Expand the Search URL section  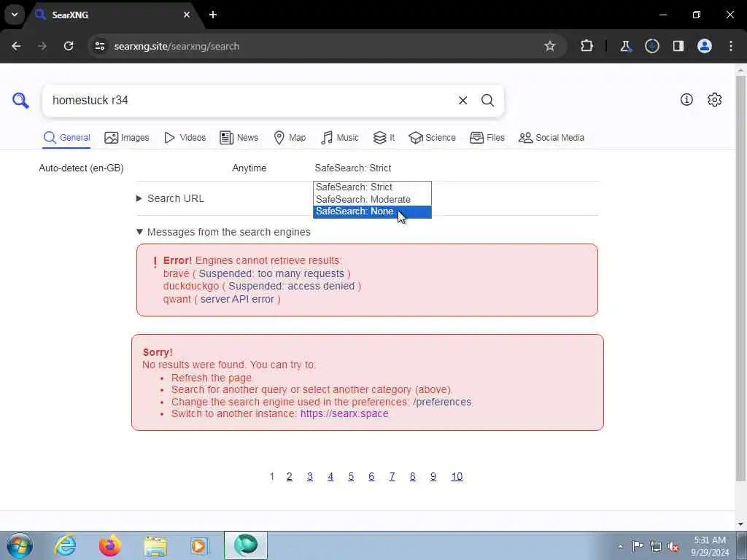click(171, 198)
